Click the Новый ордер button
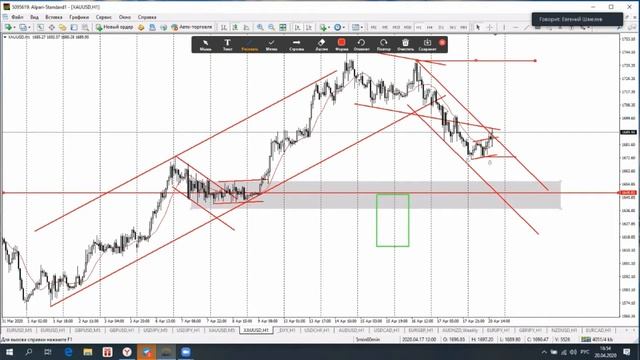This screenshot has height=360, width=640. (x=114, y=27)
